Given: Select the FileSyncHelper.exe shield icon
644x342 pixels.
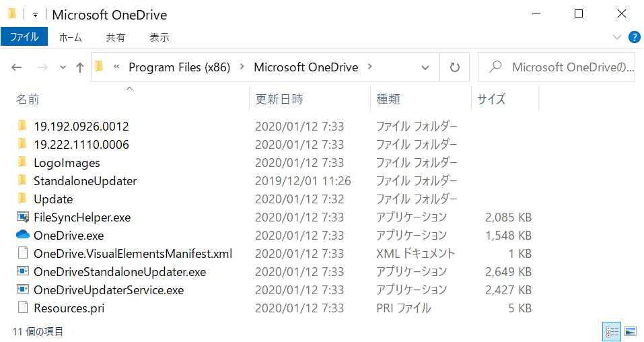Looking at the screenshot, I should point(23,217).
